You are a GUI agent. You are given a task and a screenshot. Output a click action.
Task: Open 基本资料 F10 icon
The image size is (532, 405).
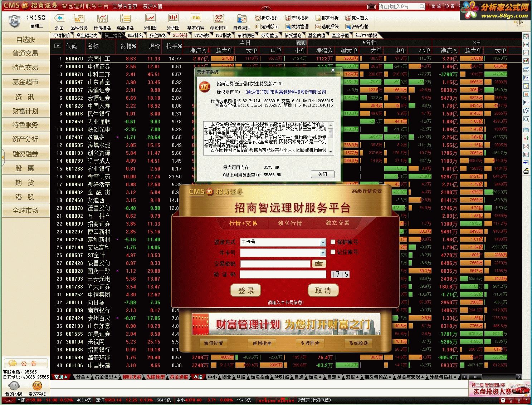(196, 18)
